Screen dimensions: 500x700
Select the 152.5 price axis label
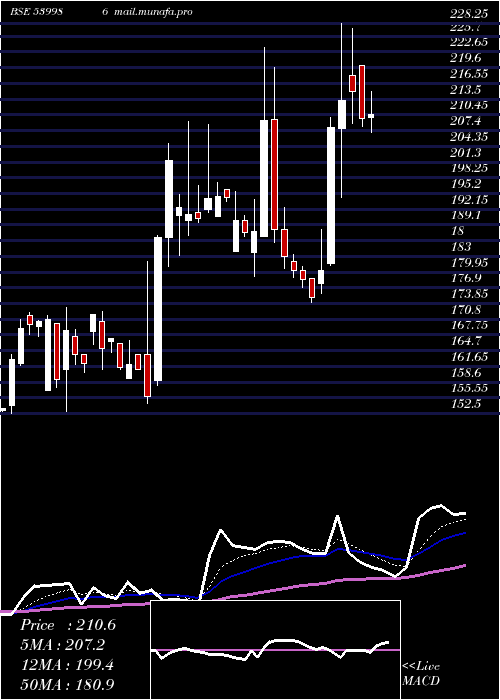coord(465,404)
